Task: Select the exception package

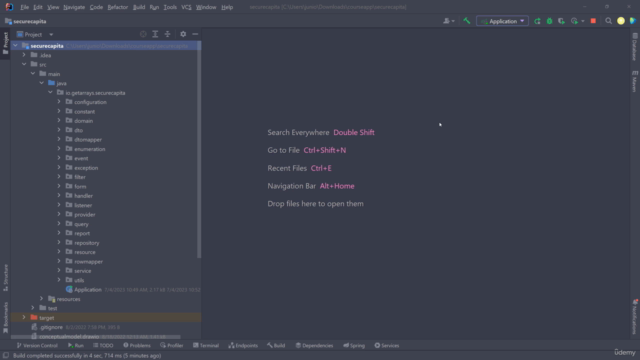Action: click(x=86, y=168)
